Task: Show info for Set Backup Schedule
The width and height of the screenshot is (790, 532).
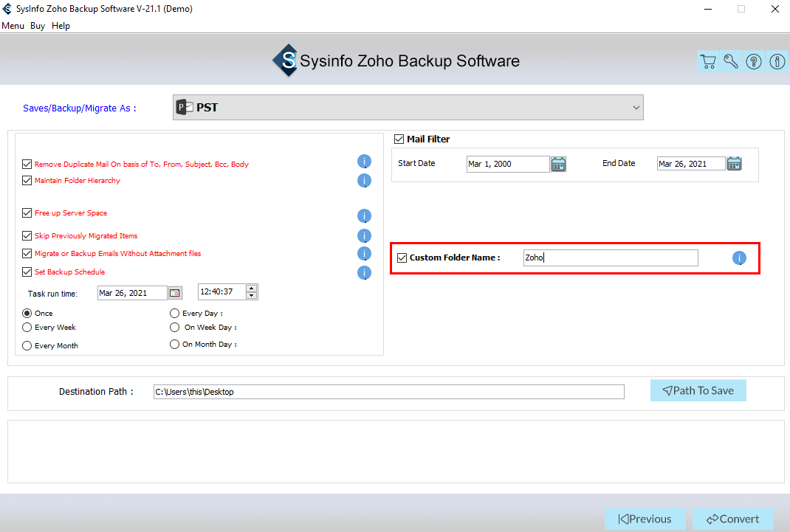Action: 364,273
